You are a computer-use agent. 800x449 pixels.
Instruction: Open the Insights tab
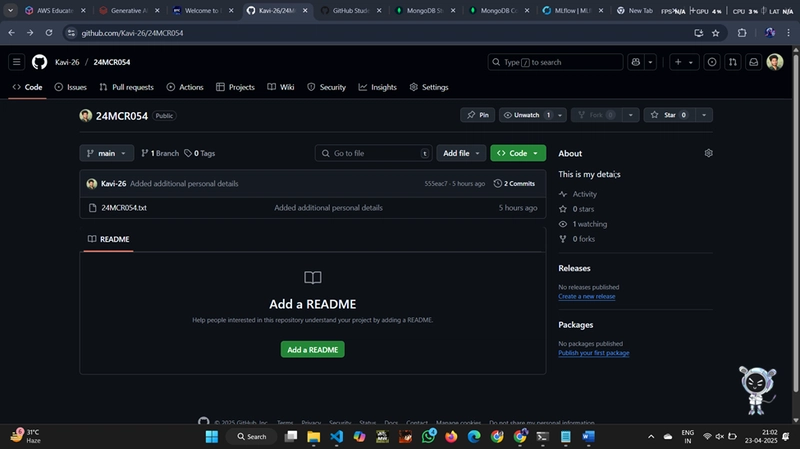point(378,87)
